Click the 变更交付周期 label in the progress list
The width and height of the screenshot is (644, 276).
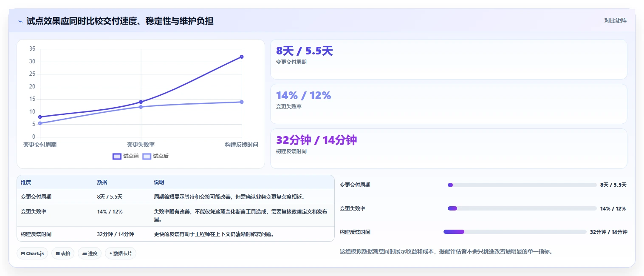pos(355,185)
